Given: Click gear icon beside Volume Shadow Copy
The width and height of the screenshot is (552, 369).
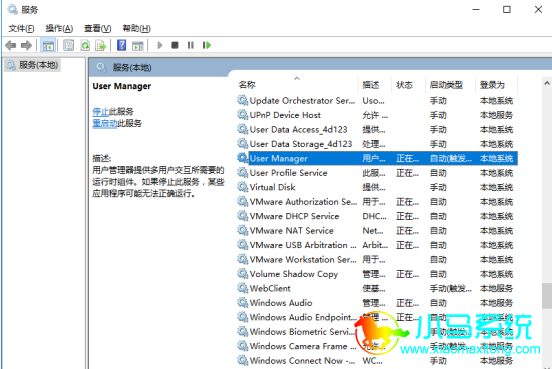Looking at the screenshot, I should click(x=243, y=274).
